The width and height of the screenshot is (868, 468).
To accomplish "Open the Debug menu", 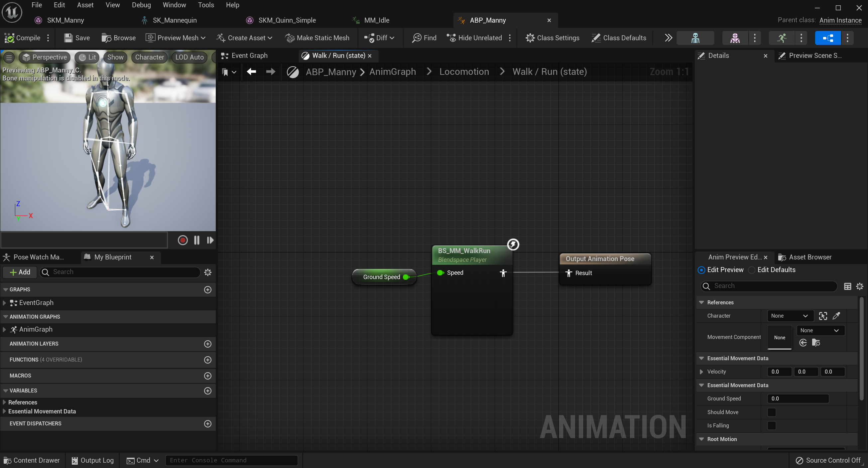I will [x=141, y=5].
